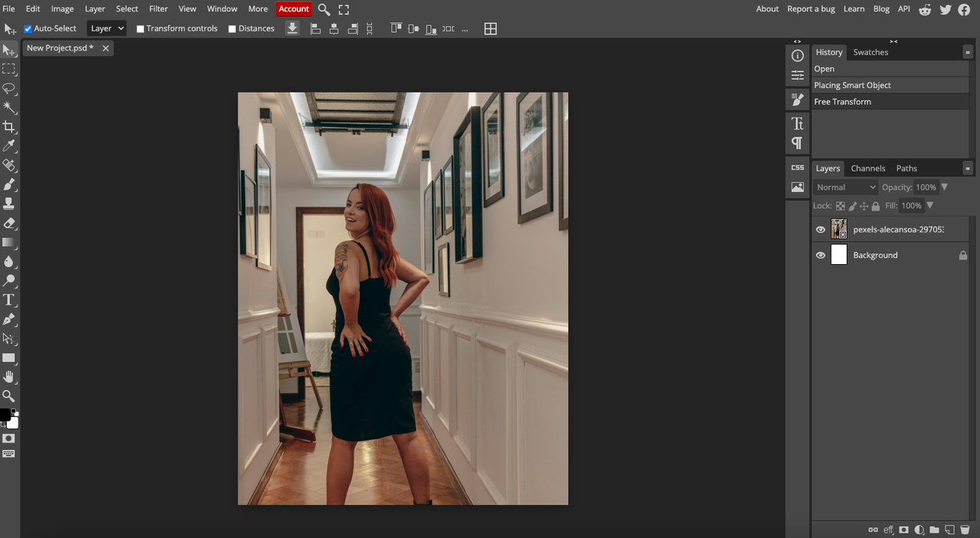Expand the Layer auto-select dropdown
Screen dimensions: 980x538
click(106, 28)
